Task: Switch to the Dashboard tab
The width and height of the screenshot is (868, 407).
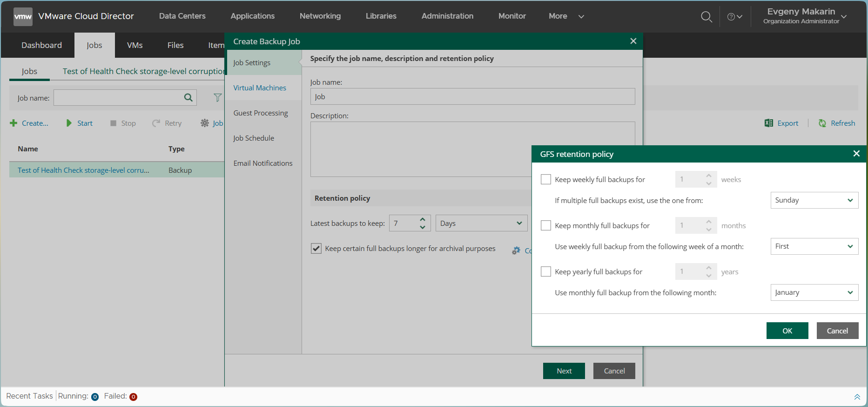Action: tap(41, 45)
